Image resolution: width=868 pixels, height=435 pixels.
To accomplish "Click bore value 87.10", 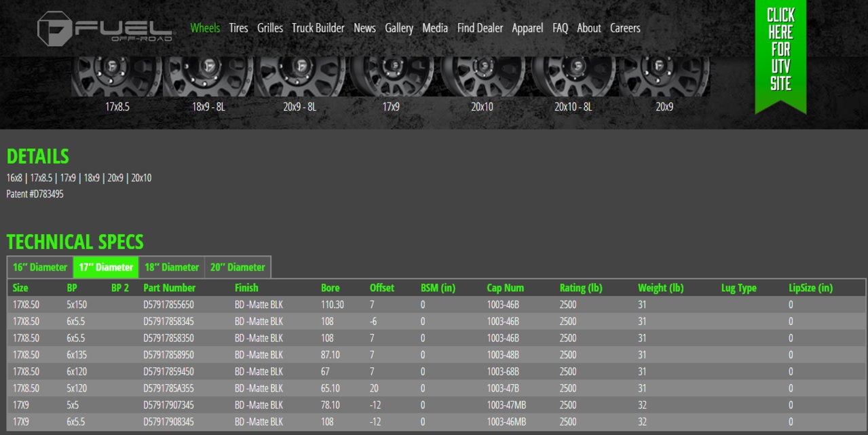I will coord(331,355).
